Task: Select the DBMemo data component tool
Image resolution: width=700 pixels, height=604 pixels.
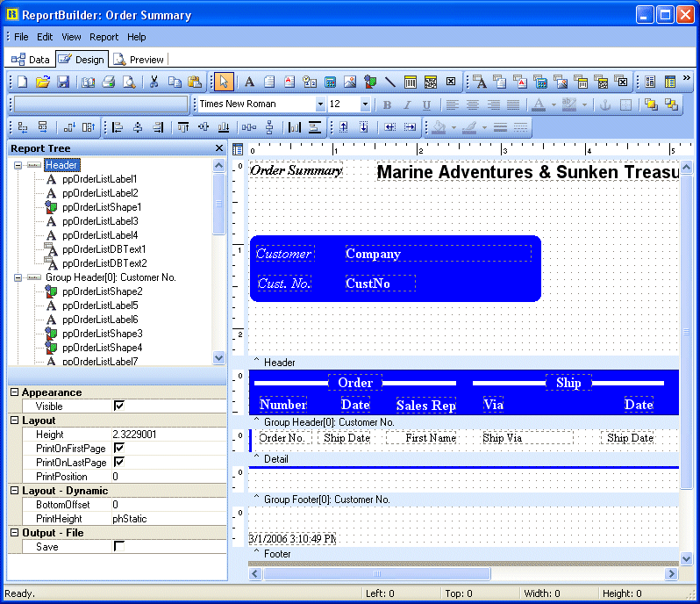Action: pyautogui.click(x=499, y=82)
